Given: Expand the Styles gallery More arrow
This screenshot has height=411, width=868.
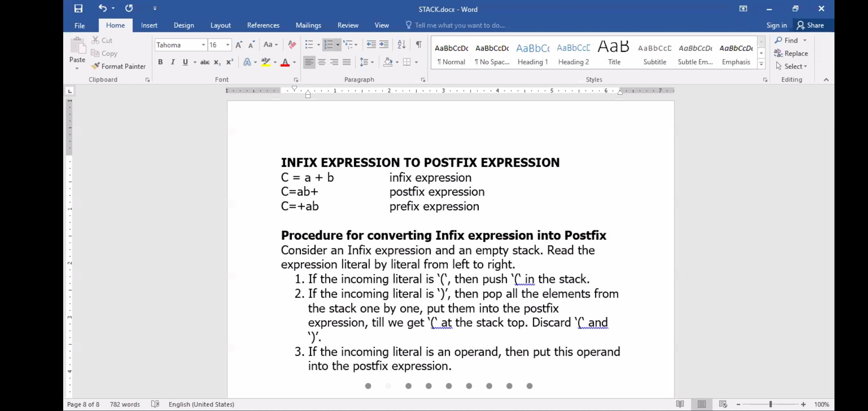Looking at the screenshot, I should tap(761, 64).
